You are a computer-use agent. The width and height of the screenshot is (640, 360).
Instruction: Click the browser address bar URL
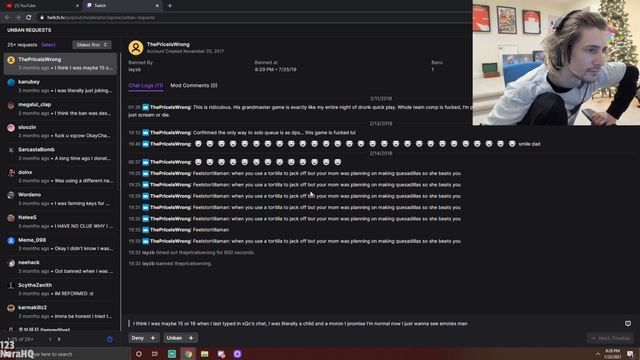(101, 18)
